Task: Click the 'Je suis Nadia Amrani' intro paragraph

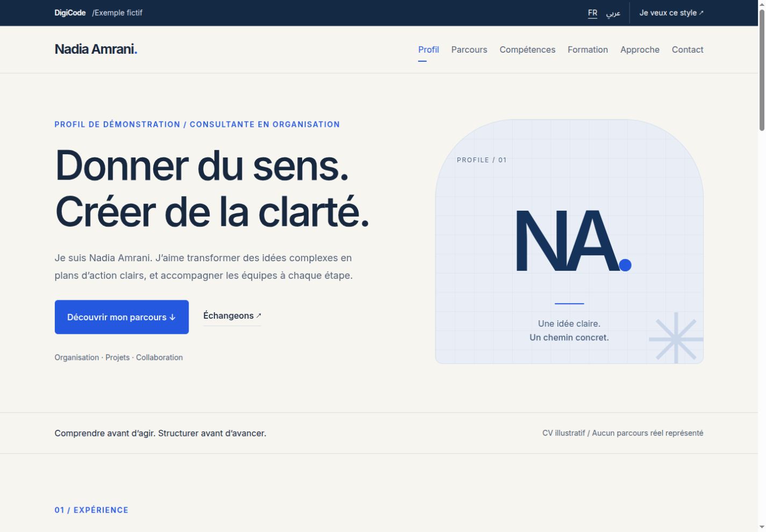Action: point(204,267)
